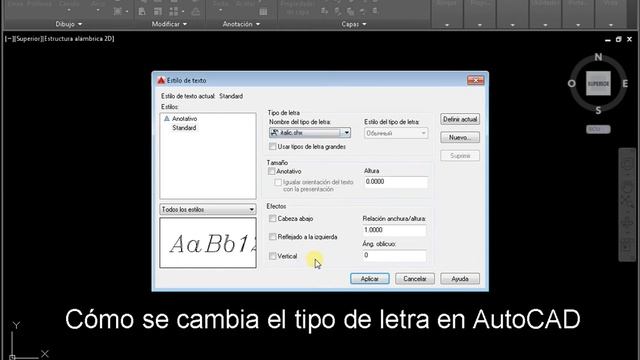Click the O direction on the ViewCube compass
This screenshot has height=360, width=640.
tap(571, 84)
